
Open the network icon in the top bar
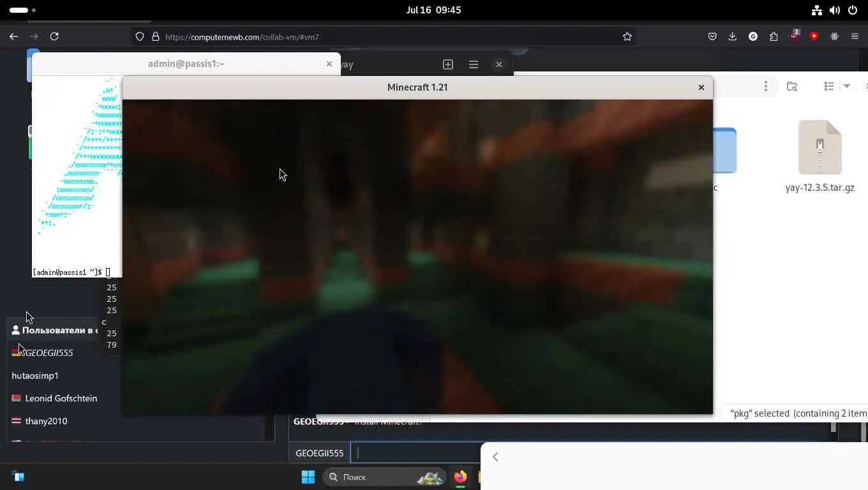click(817, 10)
